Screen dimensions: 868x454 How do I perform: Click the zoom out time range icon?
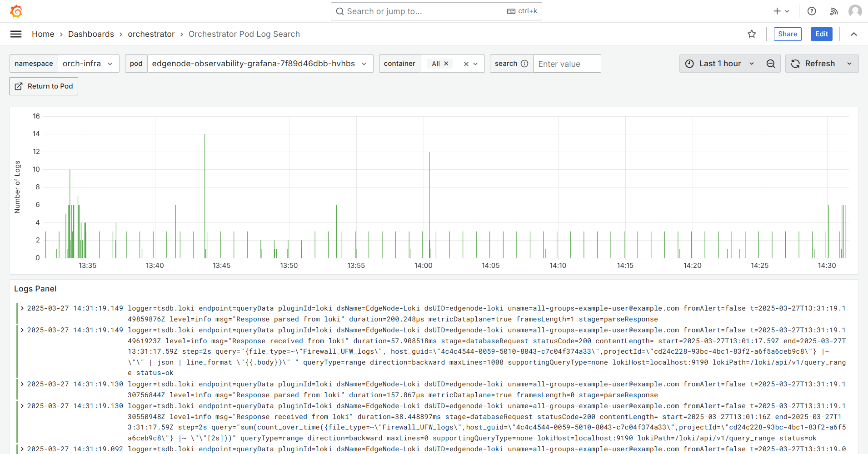click(x=771, y=64)
